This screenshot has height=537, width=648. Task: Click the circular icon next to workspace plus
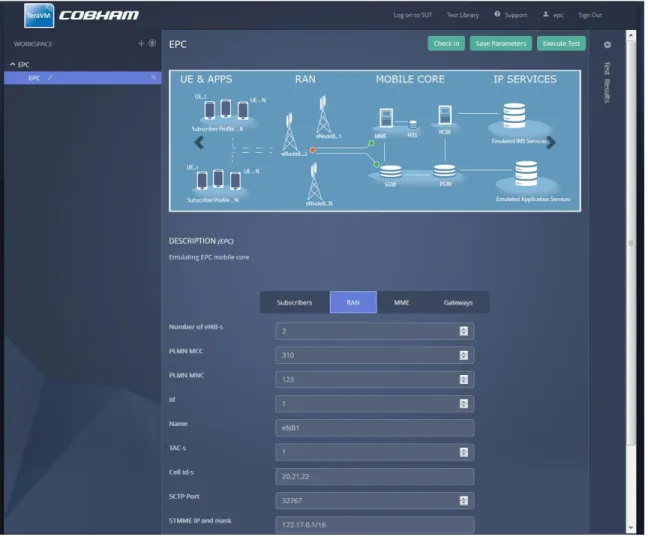(x=152, y=43)
